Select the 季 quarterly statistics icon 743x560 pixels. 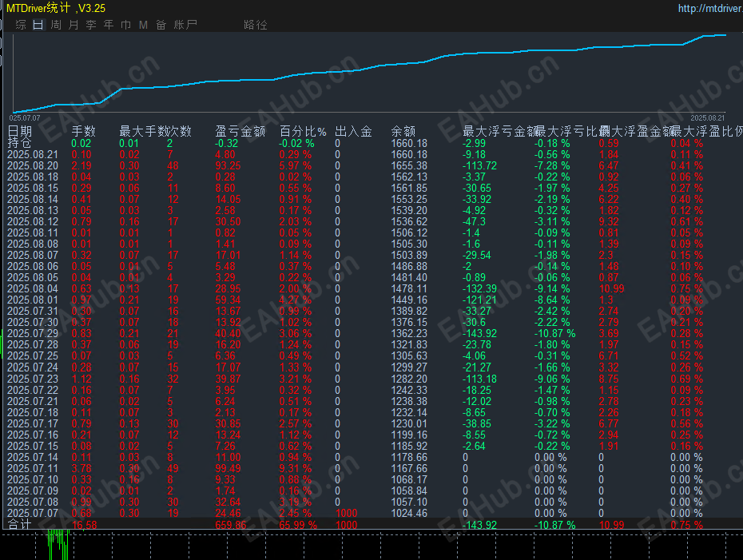click(90, 25)
